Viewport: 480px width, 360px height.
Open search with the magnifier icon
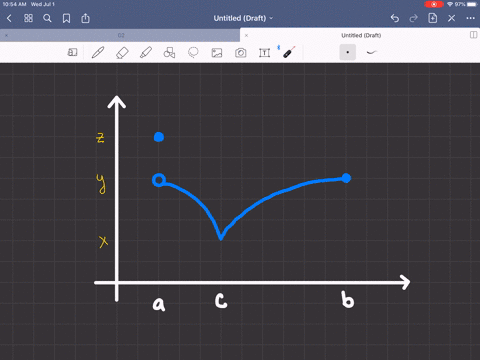(47, 18)
